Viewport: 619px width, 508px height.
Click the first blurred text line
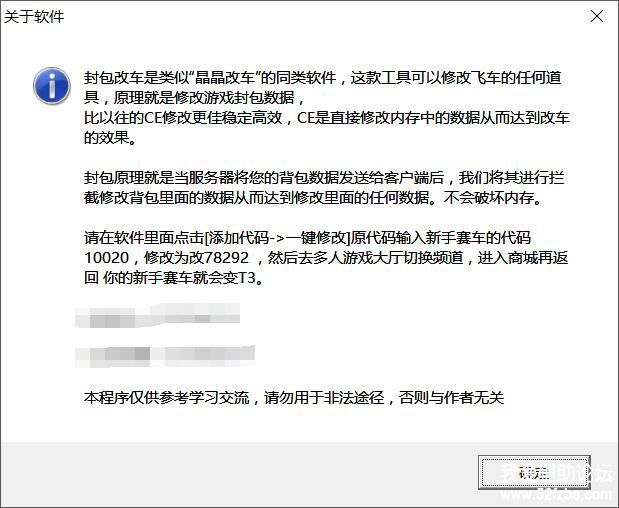click(158, 315)
